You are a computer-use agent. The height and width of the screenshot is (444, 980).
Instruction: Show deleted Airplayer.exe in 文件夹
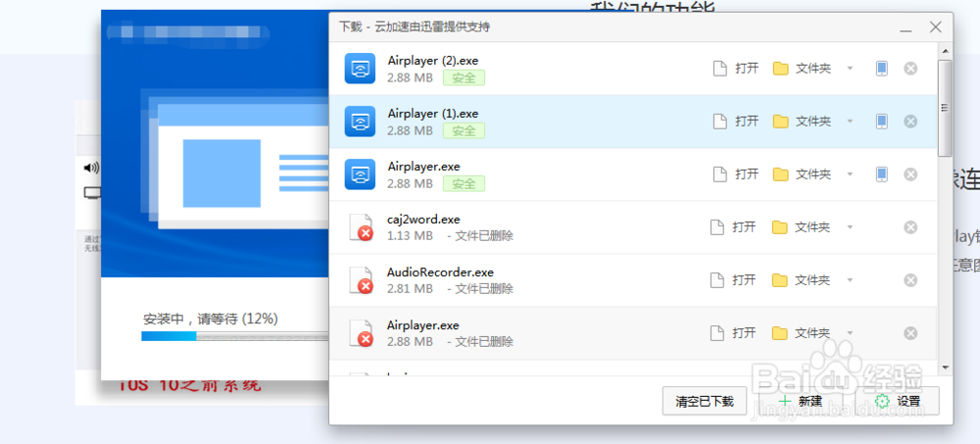coord(802,333)
